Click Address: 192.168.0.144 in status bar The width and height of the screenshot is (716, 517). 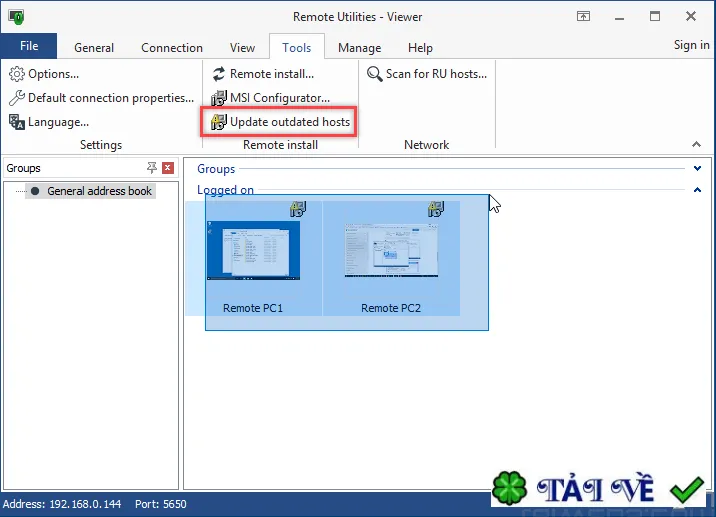tap(62, 504)
